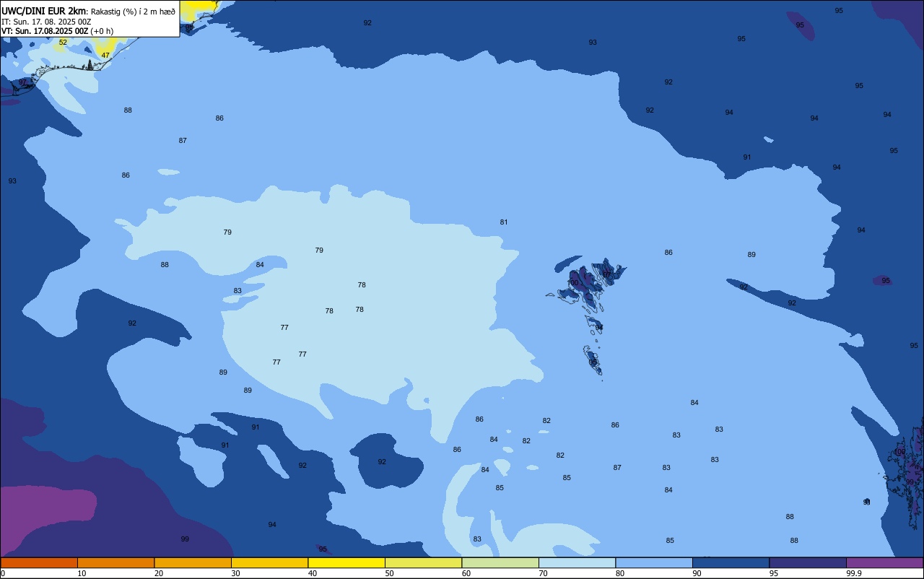Click the '99' value in the purple southwest area
The width and height of the screenshot is (924, 579).
tap(185, 539)
